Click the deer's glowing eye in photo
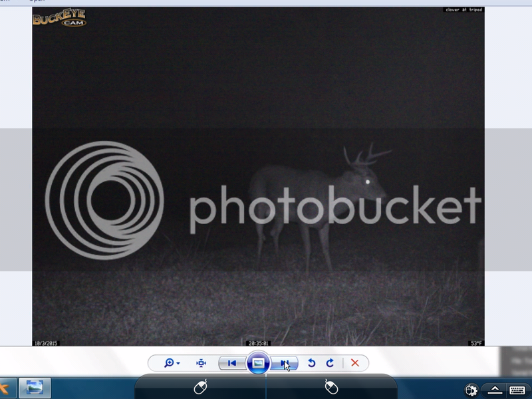 [368, 182]
